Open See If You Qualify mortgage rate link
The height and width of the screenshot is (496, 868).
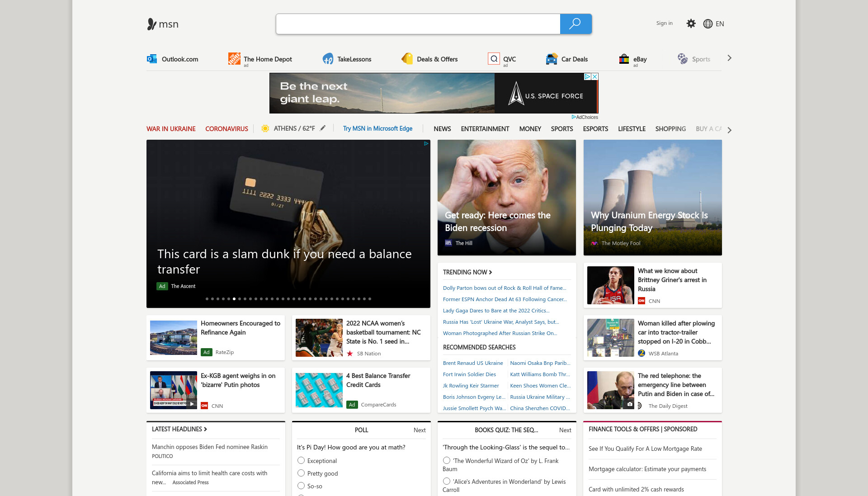[645, 449]
